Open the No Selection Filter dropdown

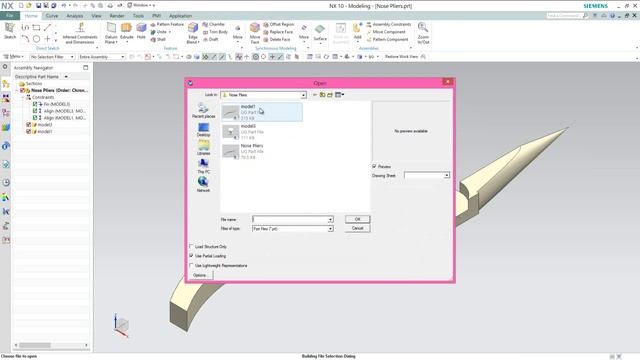coord(52,57)
